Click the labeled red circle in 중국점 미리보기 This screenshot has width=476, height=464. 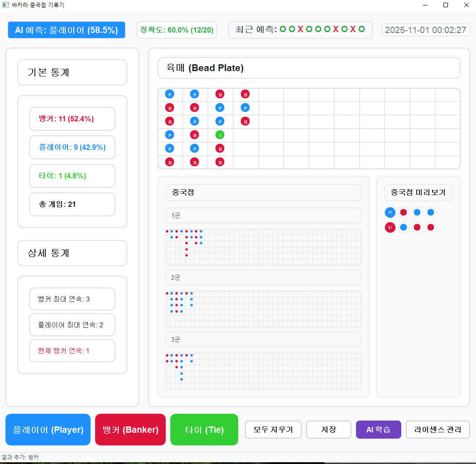click(x=390, y=227)
